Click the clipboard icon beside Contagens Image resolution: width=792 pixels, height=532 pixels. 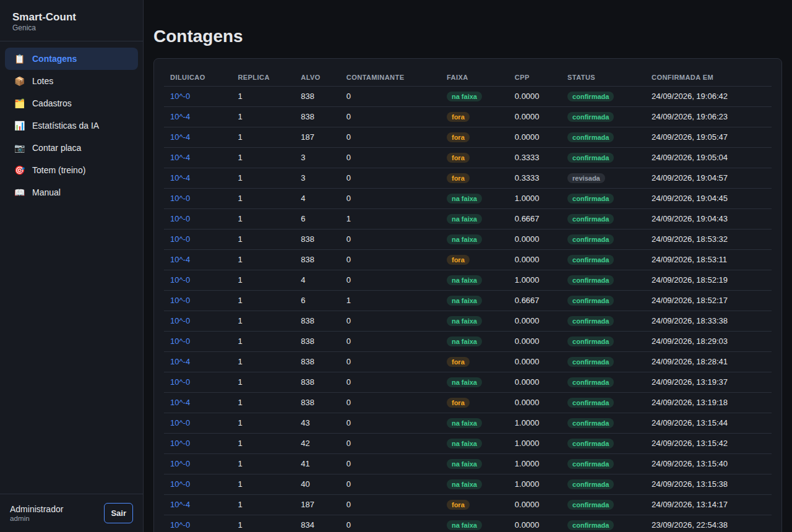point(19,59)
